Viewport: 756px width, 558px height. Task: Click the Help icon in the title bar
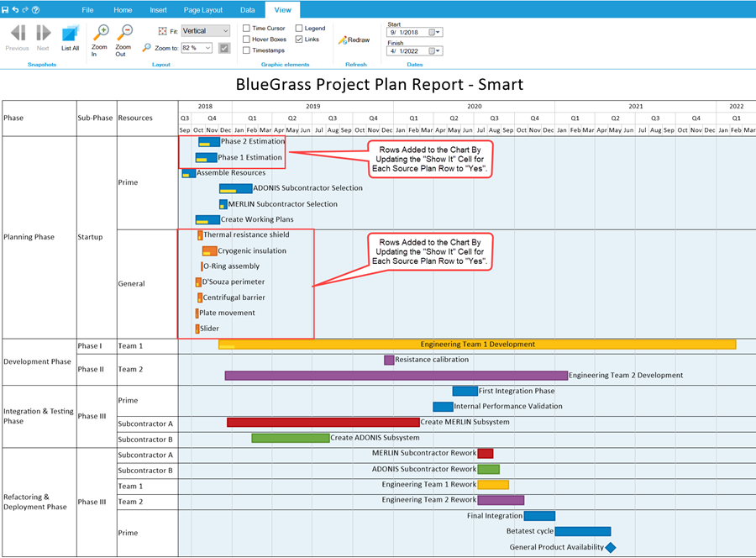34,8
